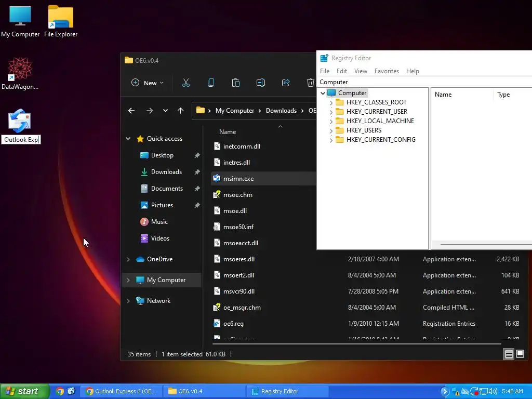Select My Computer in Explorer navigation pane
Viewport: 532px width, 399px height.
(x=162, y=280)
